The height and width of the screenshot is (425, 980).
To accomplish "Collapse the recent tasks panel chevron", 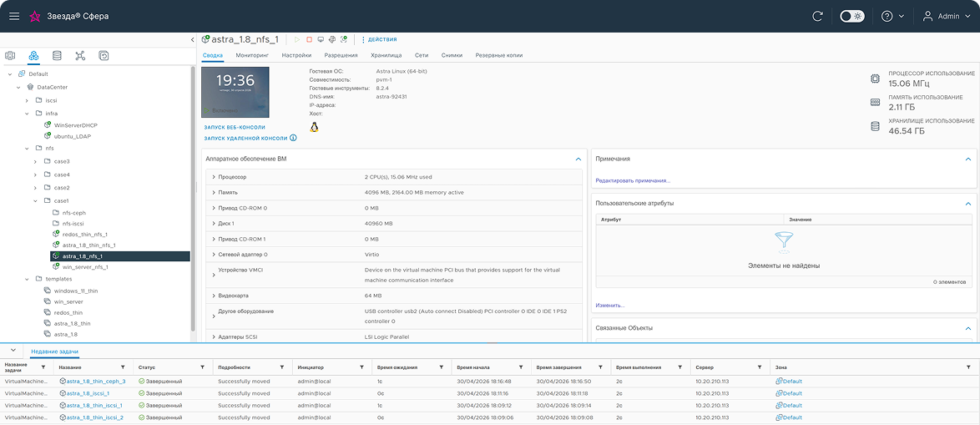I will coord(13,349).
